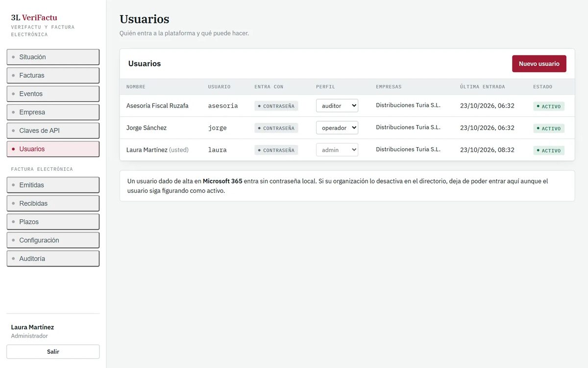The width and height of the screenshot is (588, 368).
Task: Click the CONTRASEÑA badge in the laura row
Action: pyautogui.click(x=276, y=150)
